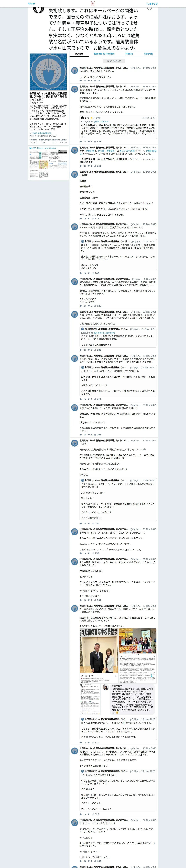Open the #美郷町 hashtag link

(x=111, y=151)
